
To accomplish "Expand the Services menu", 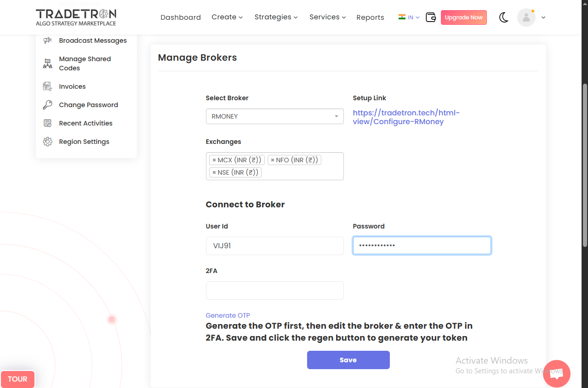I will point(328,17).
